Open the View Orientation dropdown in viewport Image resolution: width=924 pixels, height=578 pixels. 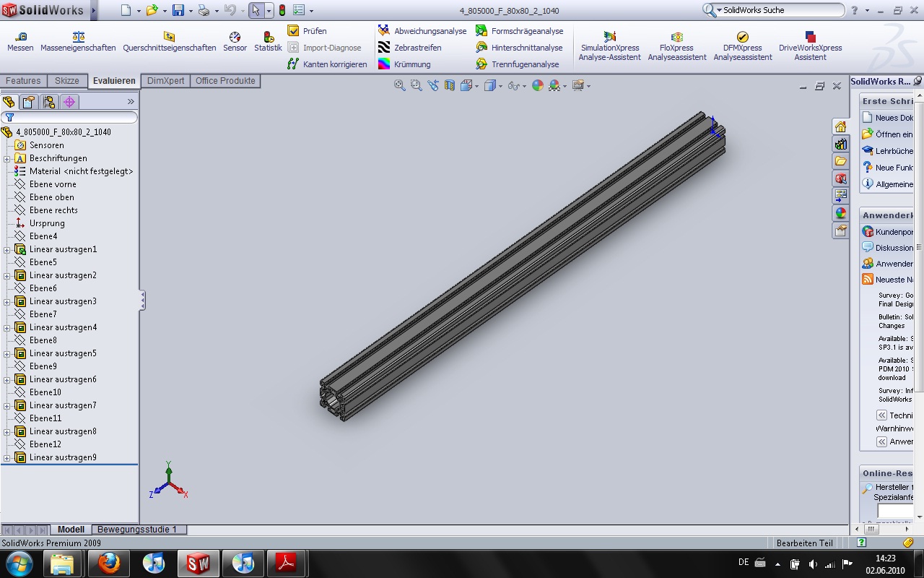(x=477, y=86)
